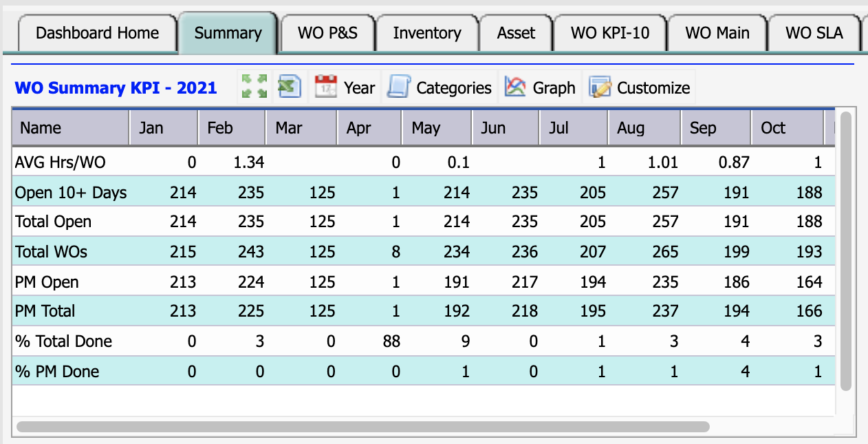868x444 pixels.
Task: Select the Apr column header
Action: [x=369, y=128]
